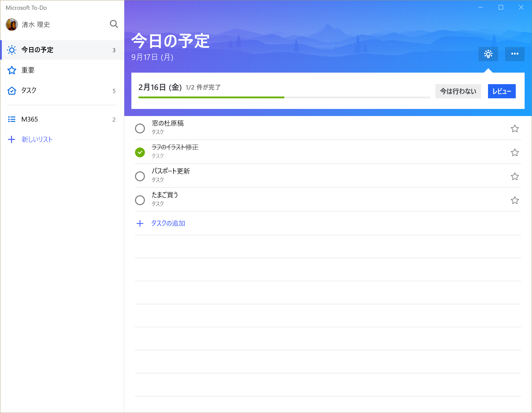
Task: Open the M365 list via its list icon
Action: coord(12,119)
